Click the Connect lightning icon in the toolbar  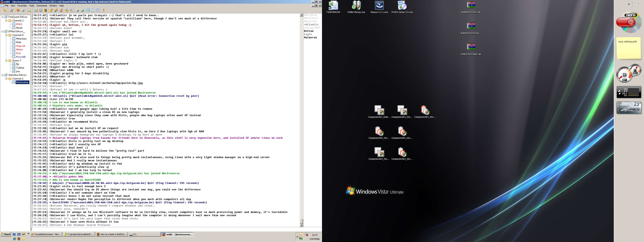tap(4, 10)
